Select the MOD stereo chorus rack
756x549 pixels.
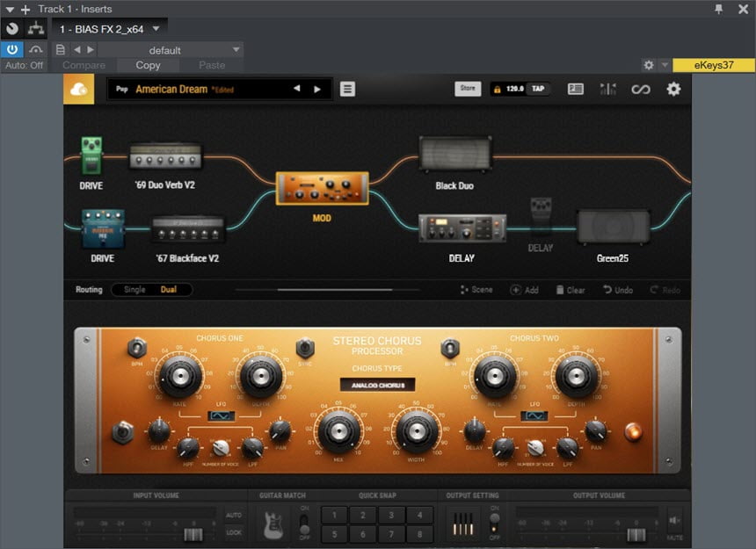pos(322,188)
